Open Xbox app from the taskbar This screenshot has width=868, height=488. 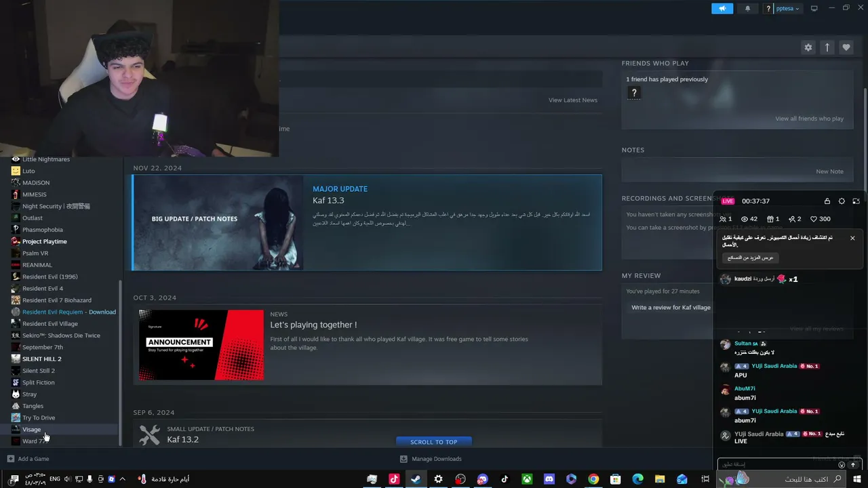(x=527, y=479)
